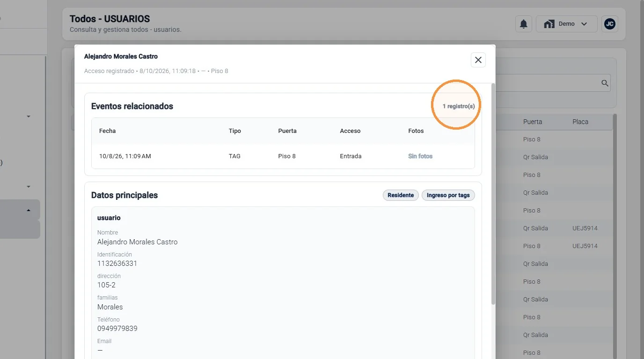This screenshot has width=644, height=359.
Task: Click the Residente badge
Action: 401,195
